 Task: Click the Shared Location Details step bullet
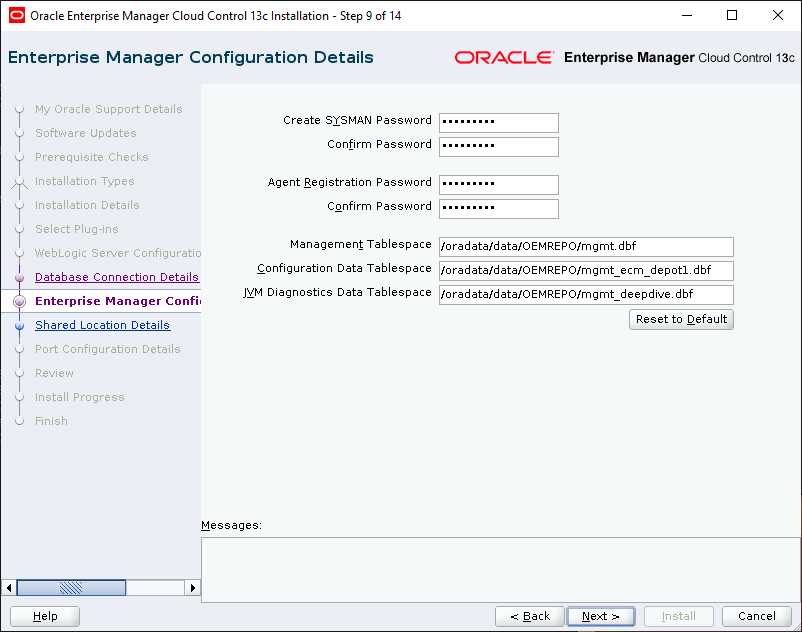19,325
